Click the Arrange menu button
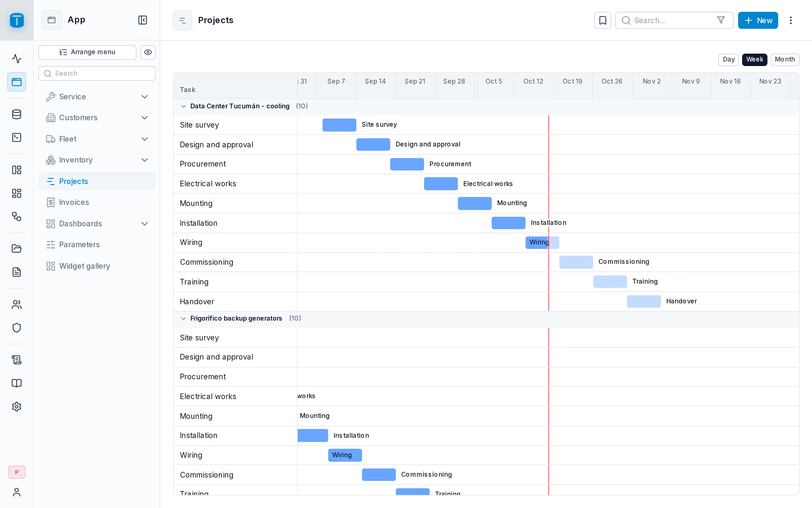The image size is (812, 508). [87, 52]
